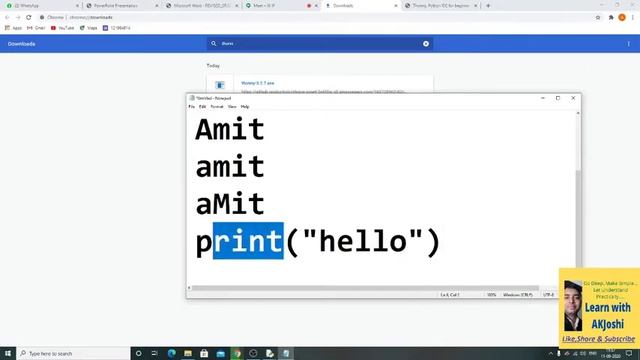The height and width of the screenshot is (360, 640).
Task: Click the taskbar search box
Action: [73, 353]
